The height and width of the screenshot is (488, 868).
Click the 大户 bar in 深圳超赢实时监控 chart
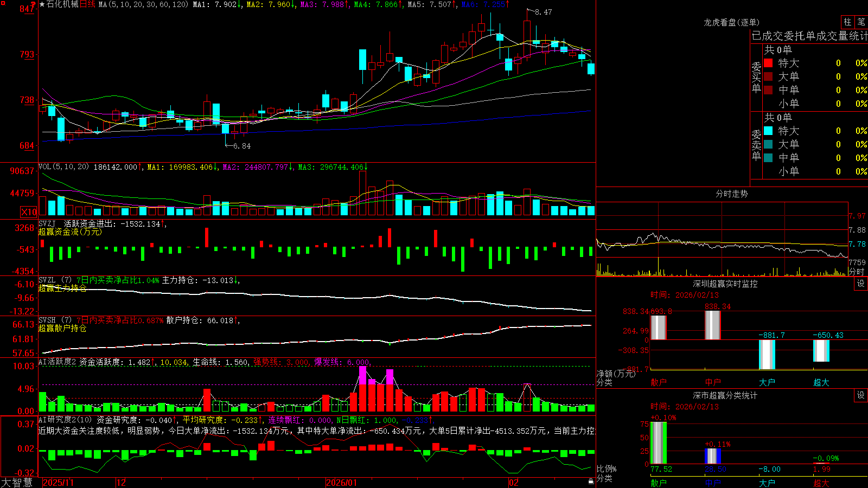[x=767, y=355]
